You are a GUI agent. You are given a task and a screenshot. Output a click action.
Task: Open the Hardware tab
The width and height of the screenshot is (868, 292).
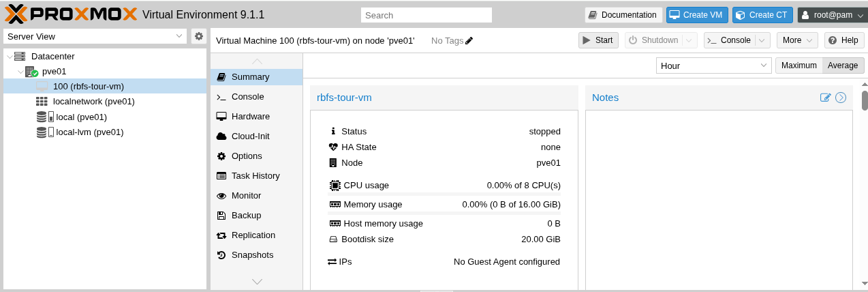coord(256,117)
